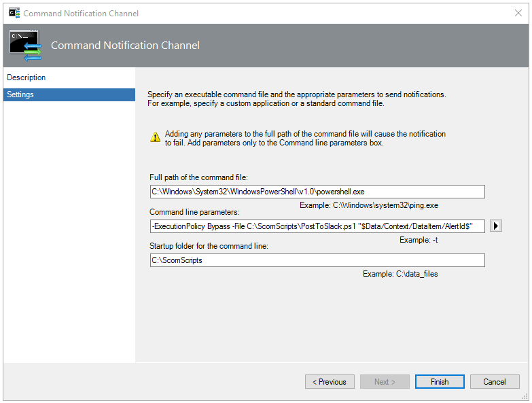Click the disabled Next button
Viewport: 532px width, 403px height.
(x=385, y=382)
